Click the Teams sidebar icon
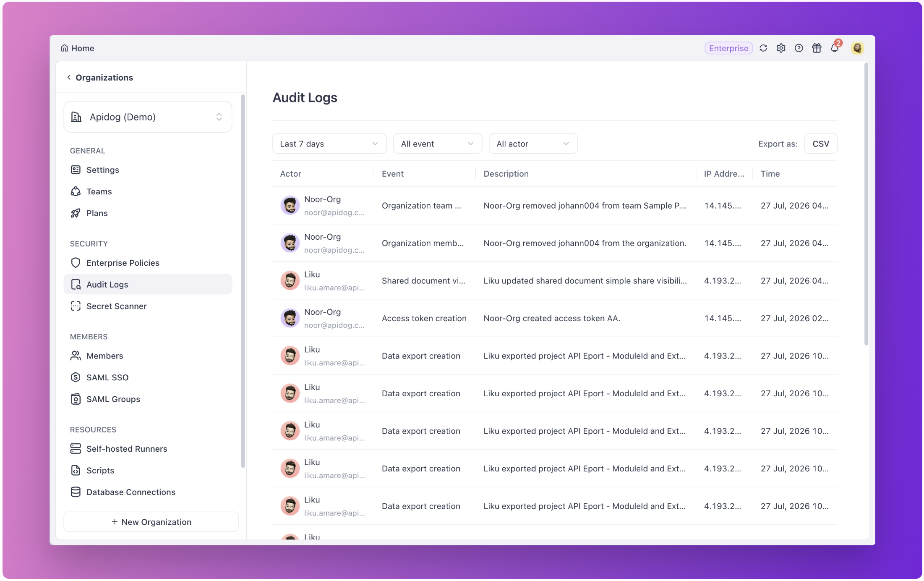This screenshot has height=581, width=924. (76, 191)
